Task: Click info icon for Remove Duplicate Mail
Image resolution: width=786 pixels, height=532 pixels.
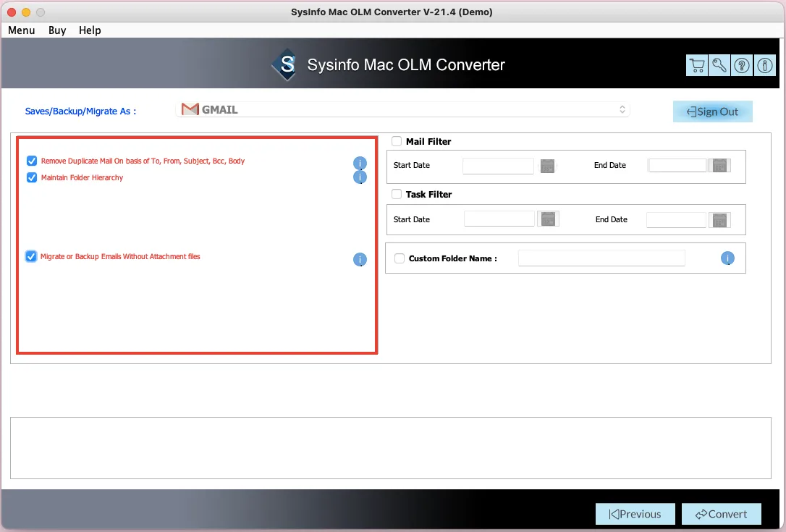Action: tap(360, 163)
